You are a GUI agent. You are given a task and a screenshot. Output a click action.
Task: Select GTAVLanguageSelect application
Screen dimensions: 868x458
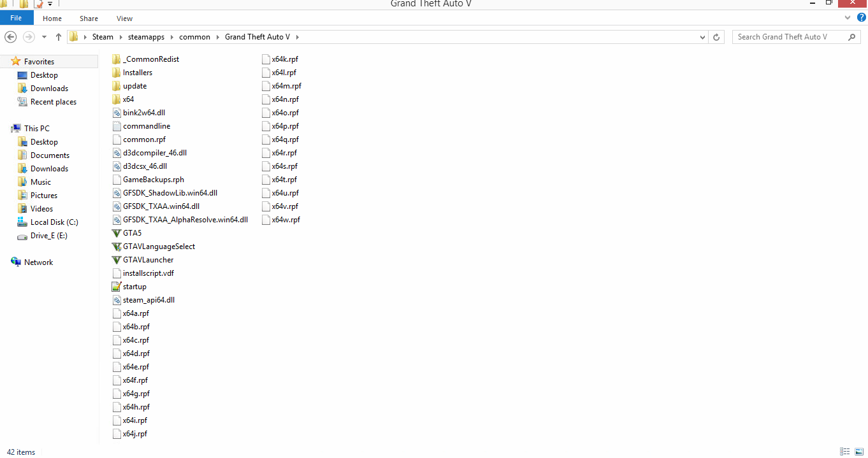pyautogui.click(x=158, y=246)
